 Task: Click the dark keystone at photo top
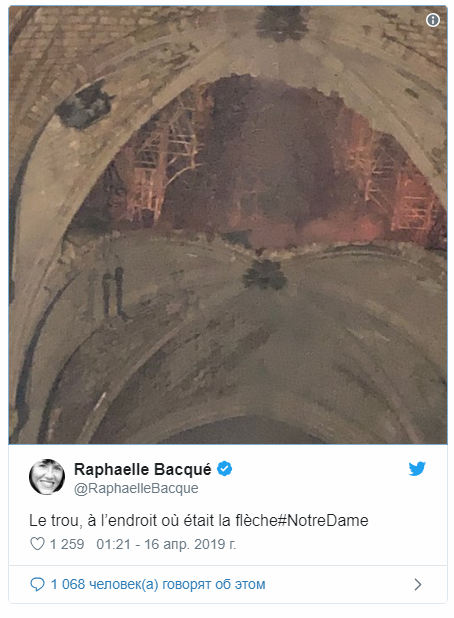[x=282, y=22]
